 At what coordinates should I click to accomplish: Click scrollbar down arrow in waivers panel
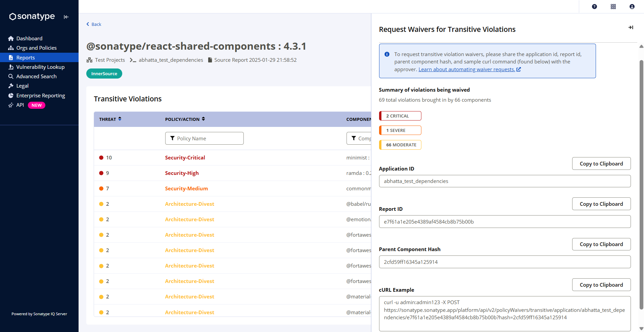tap(641, 329)
